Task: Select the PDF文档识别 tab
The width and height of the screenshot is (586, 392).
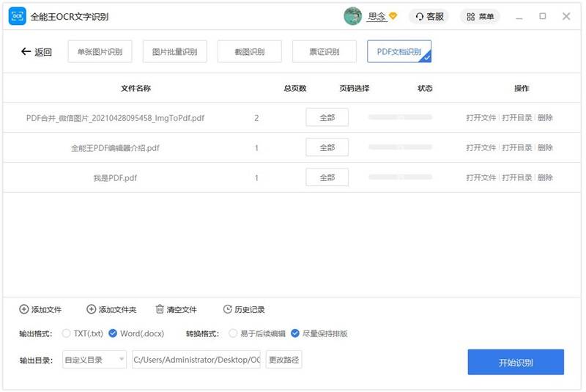Action: 399,51
